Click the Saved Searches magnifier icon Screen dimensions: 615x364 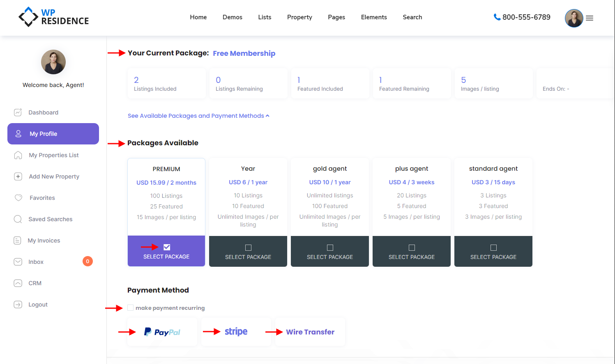coord(18,219)
